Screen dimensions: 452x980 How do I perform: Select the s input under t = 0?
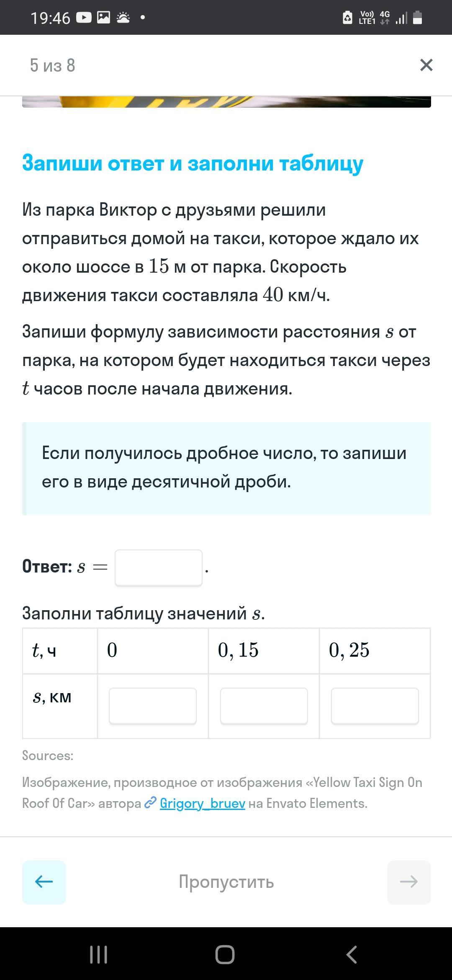click(153, 706)
